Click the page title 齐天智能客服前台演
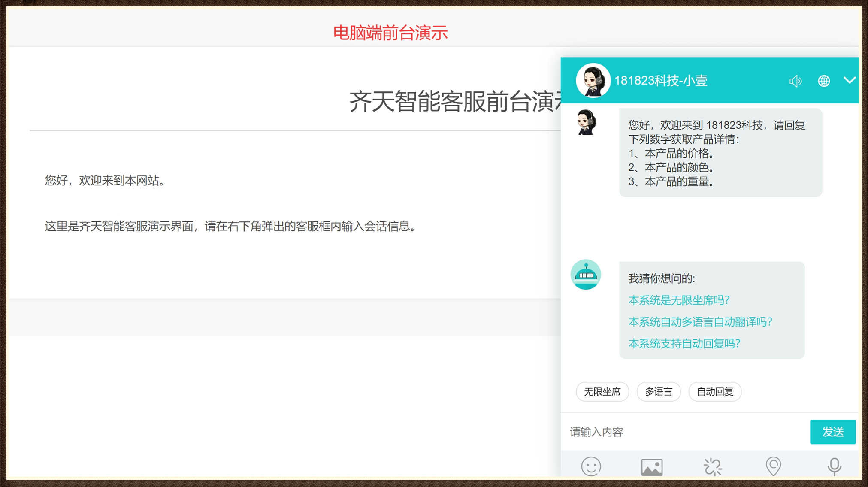The height and width of the screenshot is (487, 868). 455,101
